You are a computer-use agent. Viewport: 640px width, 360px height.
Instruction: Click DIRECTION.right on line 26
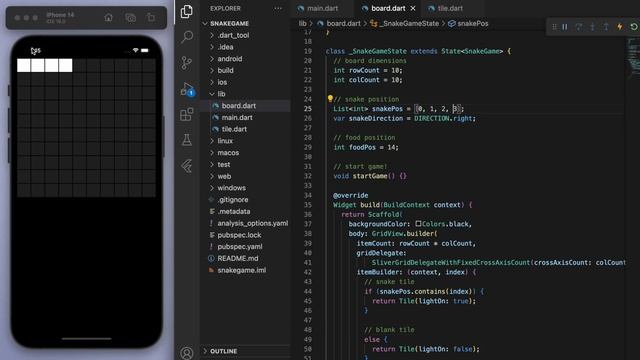444,118
